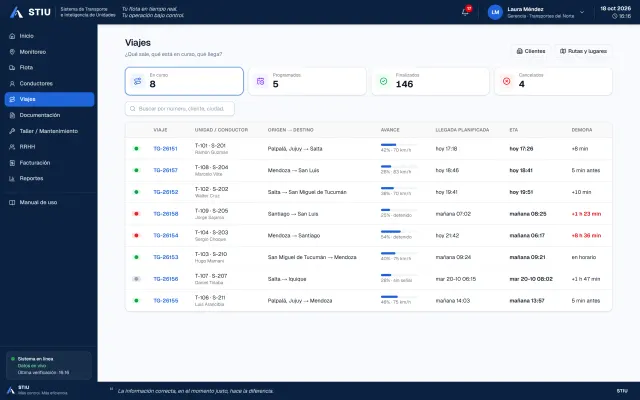Click the 'en horario' delay value
Image resolution: width=640 pixels, height=400 pixels.
coord(584,257)
